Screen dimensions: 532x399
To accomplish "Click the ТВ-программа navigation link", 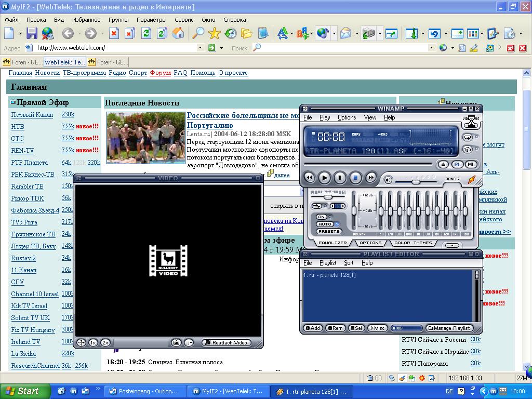I will 84,73.
